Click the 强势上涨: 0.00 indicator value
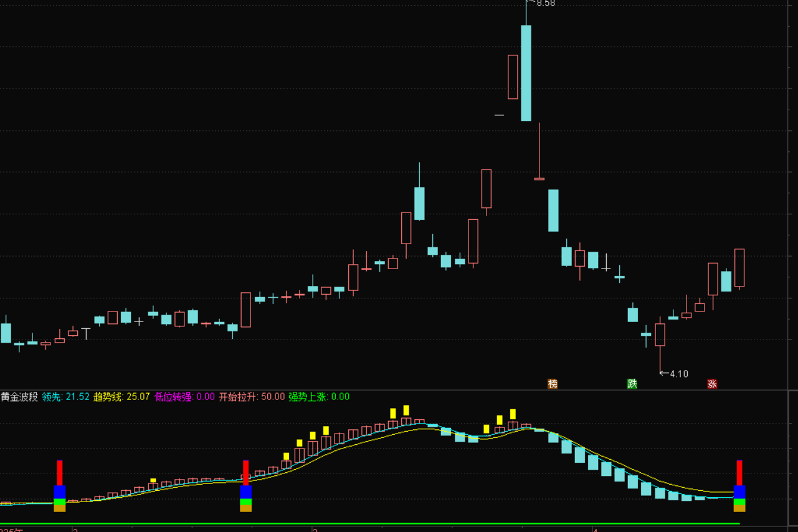 (x=319, y=397)
